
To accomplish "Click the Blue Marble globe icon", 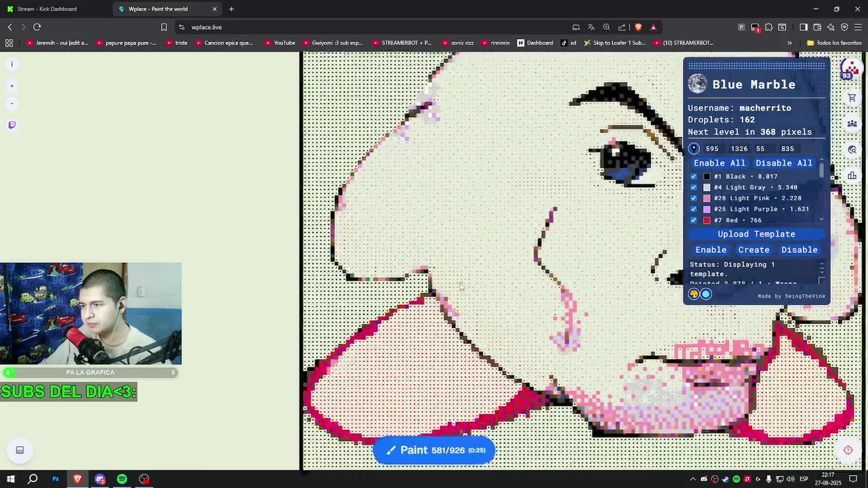I will coord(697,84).
